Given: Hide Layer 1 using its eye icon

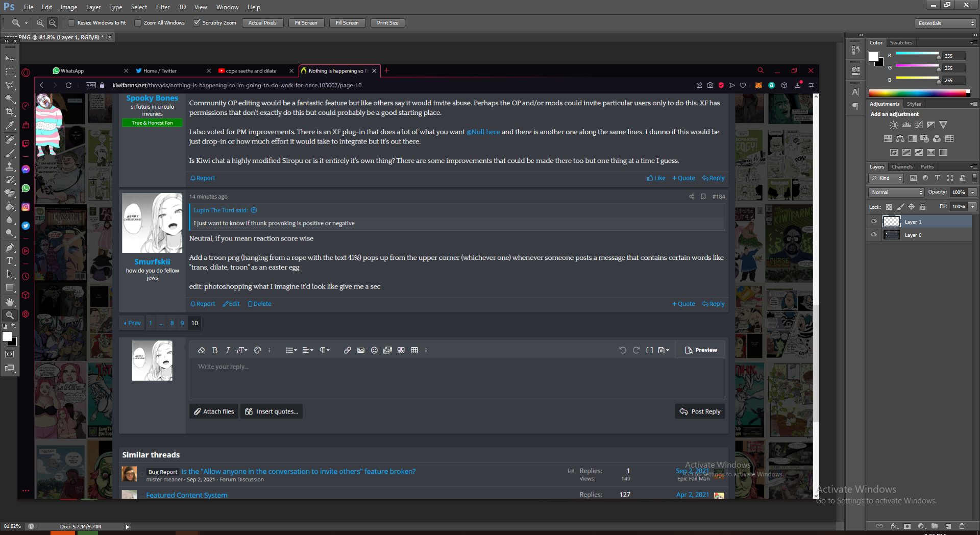Looking at the screenshot, I should [874, 222].
